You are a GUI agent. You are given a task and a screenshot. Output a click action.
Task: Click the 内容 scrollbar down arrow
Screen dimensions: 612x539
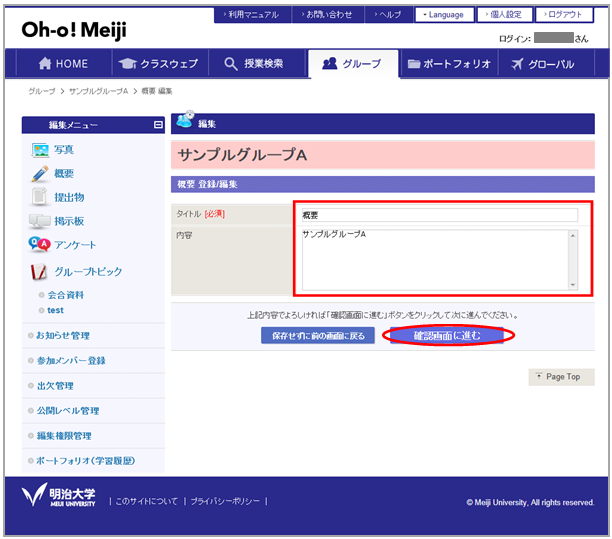(x=573, y=285)
